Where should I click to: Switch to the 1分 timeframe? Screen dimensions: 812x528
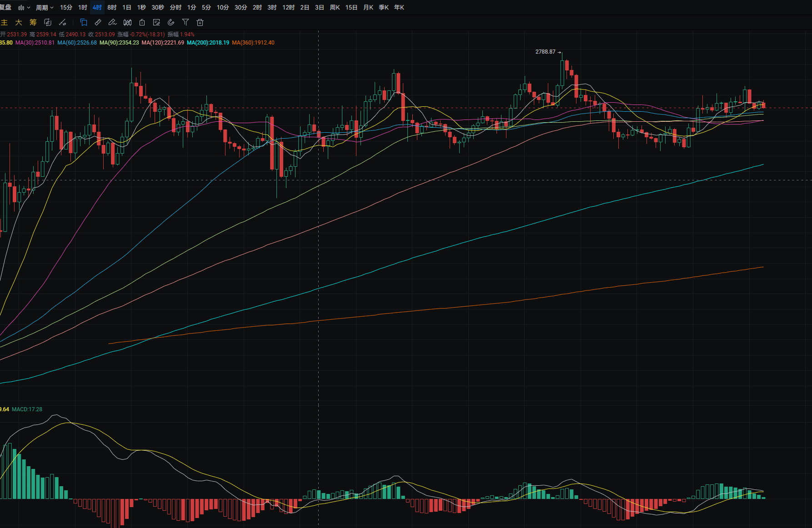point(192,8)
